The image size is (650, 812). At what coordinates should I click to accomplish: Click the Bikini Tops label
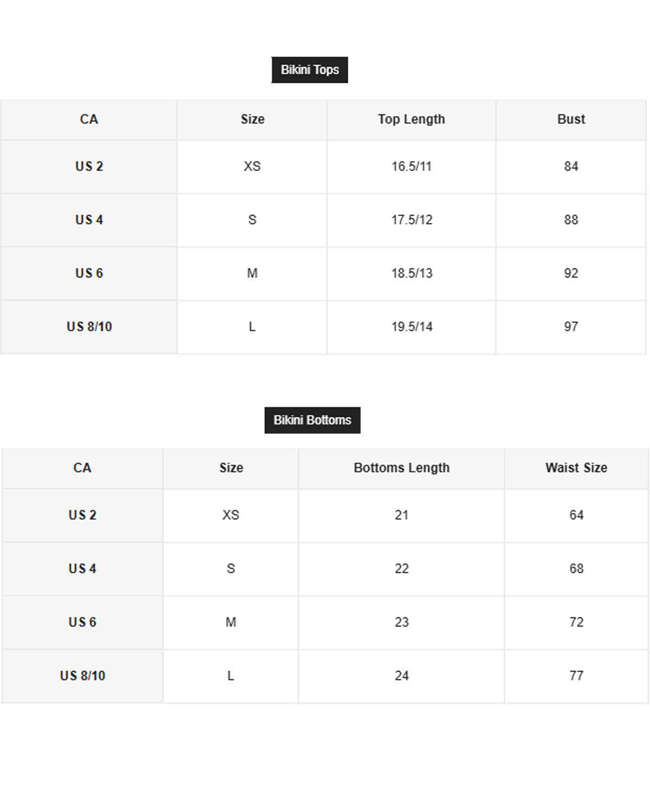point(309,70)
